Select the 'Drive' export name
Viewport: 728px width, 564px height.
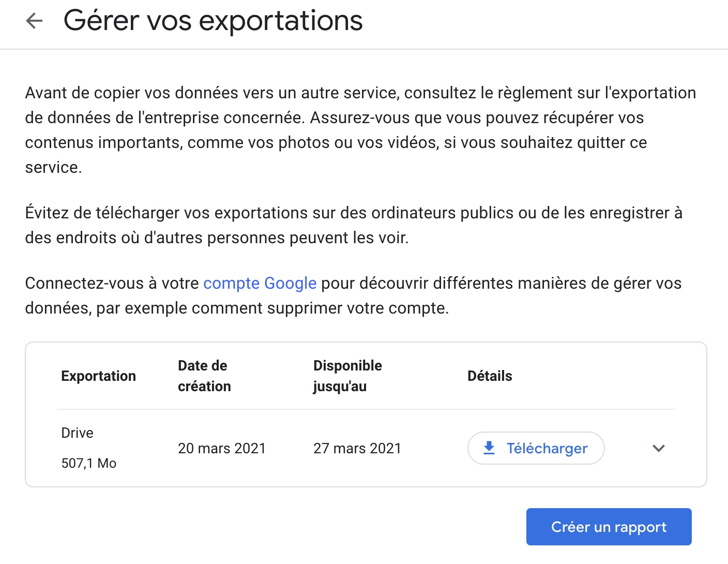coord(77,433)
